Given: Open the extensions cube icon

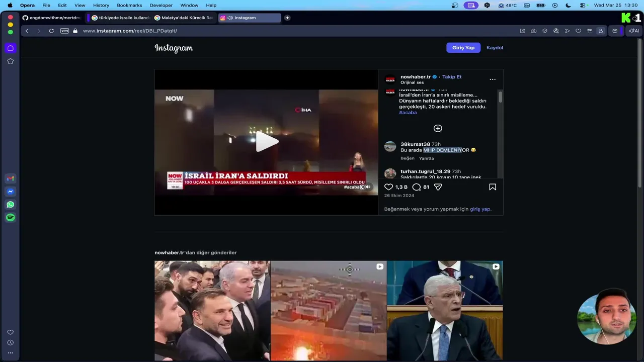Looking at the screenshot, I should pos(615,31).
